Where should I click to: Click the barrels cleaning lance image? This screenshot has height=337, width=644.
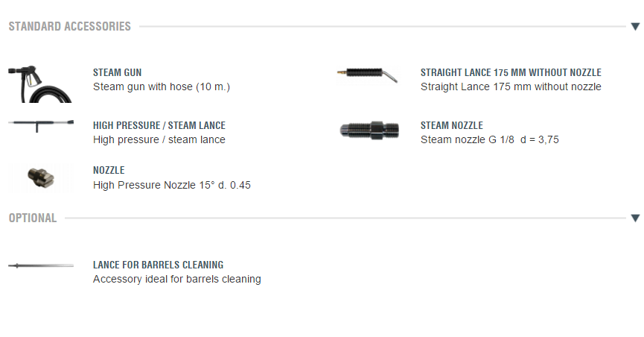(41, 265)
